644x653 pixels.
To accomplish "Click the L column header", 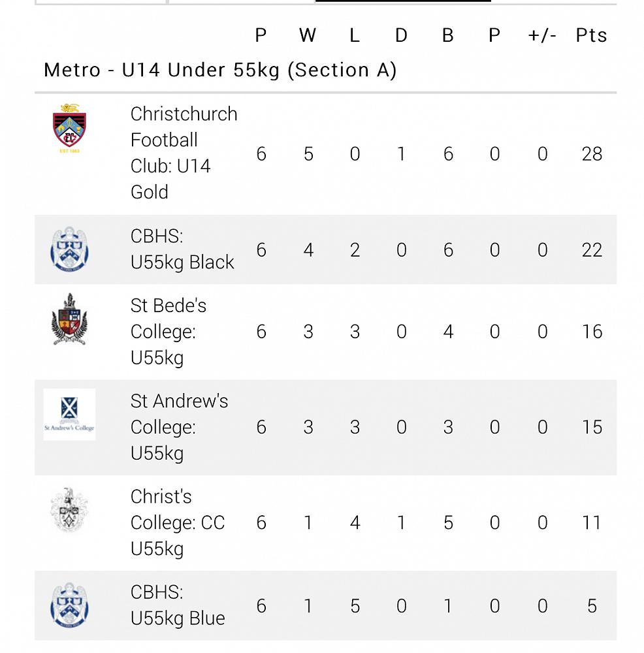I will (355, 36).
